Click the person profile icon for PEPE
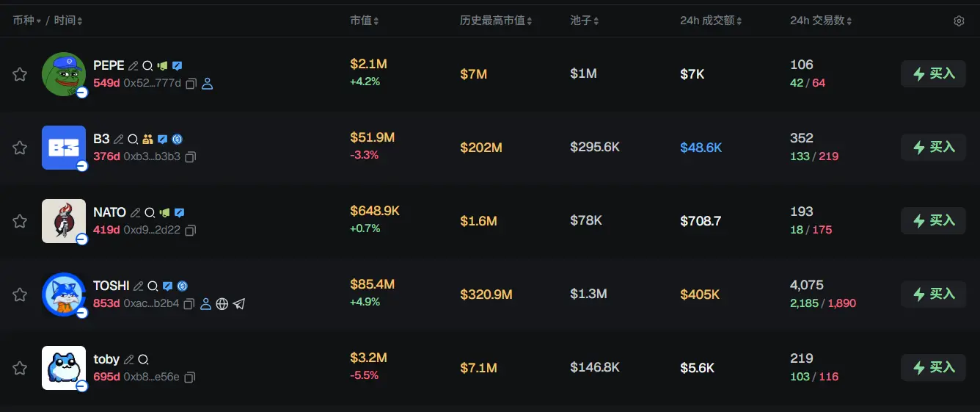This screenshot has width=980, height=412. (x=207, y=84)
